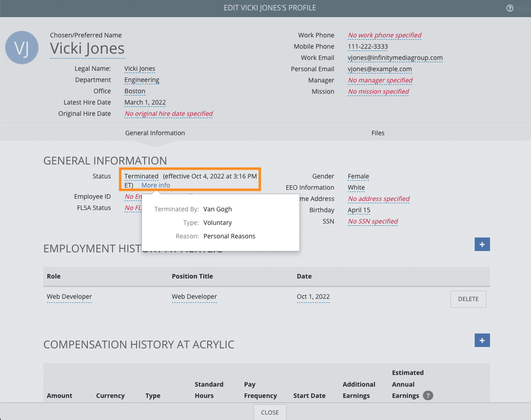The height and width of the screenshot is (420, 531).
Task: Click No address specified
Action: (379, 199)
